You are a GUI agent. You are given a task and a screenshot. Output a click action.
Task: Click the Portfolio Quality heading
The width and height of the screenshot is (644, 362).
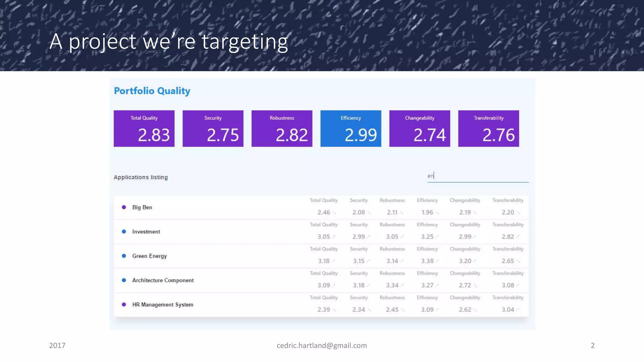point(152,91)
